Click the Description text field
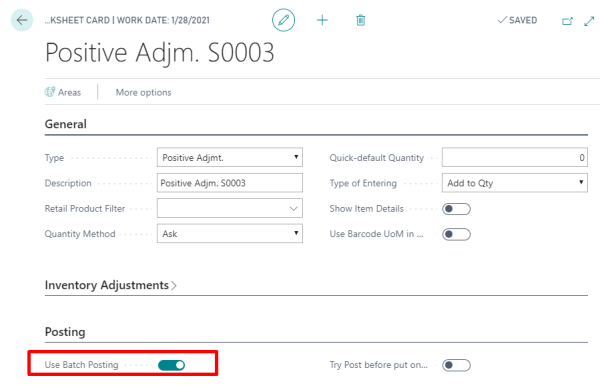The image size is (600, 386). (x=230, y=183)
